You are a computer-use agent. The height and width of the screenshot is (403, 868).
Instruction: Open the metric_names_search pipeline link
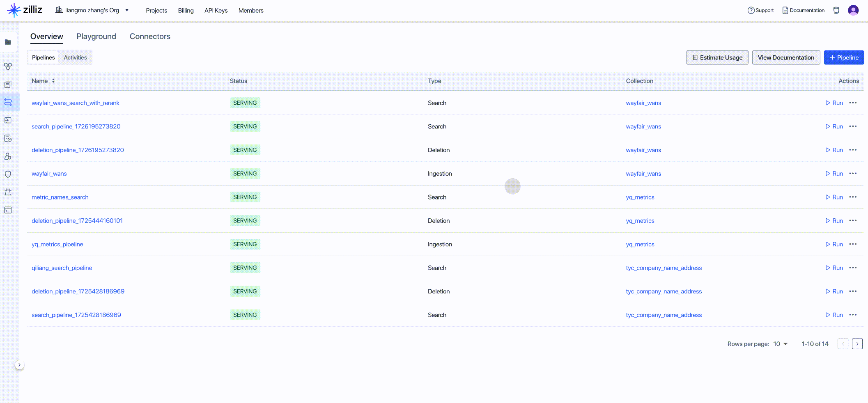(x=60, y=197)
